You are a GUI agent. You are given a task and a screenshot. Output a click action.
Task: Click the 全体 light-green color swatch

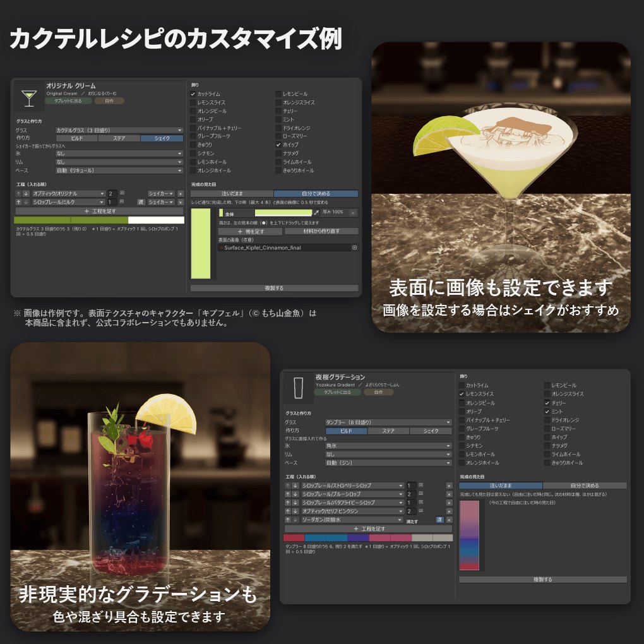(283, 212)
